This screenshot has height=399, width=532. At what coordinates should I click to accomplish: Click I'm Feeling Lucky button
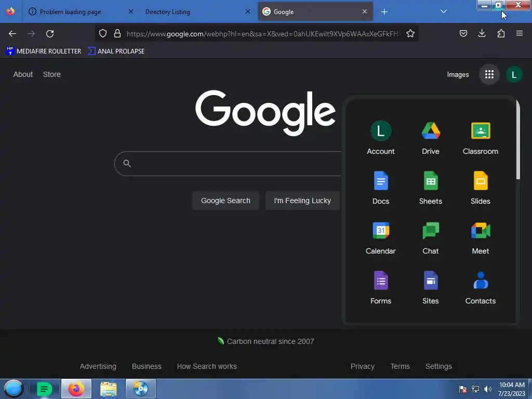(302, 201)
